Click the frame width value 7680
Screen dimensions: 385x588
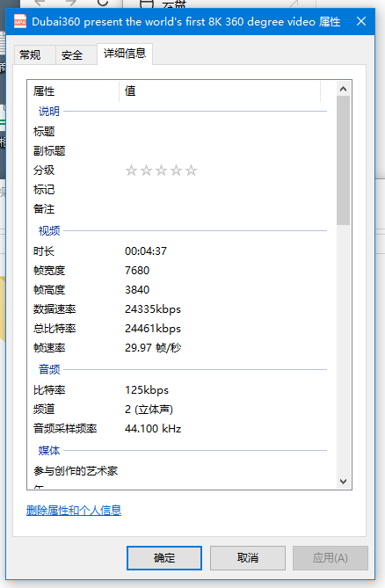[137, 271]
